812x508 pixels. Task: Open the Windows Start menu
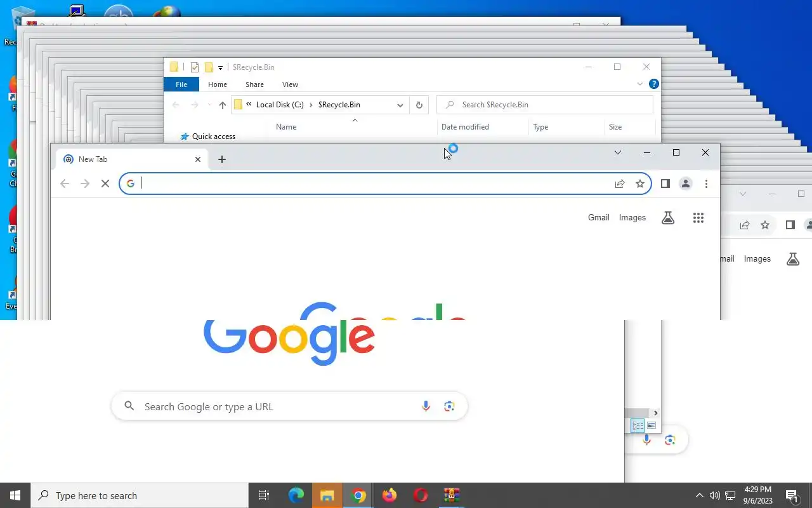pos(15,495)
